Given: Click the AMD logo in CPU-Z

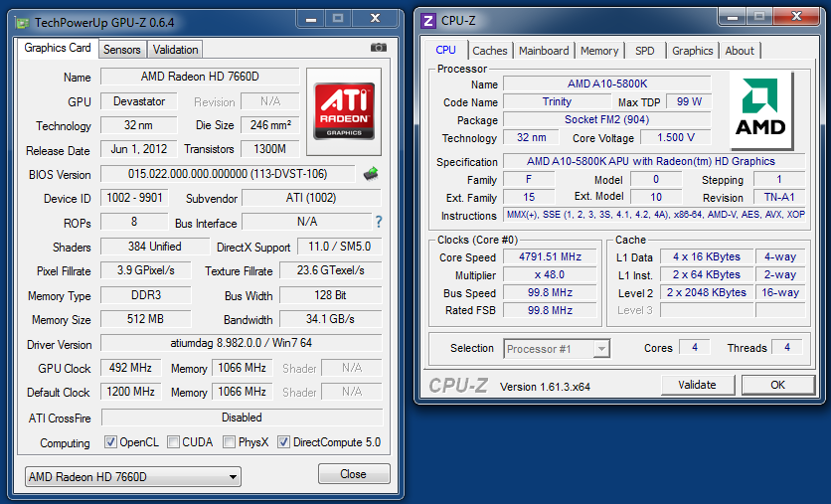Looking at the screenshot, I should click(x=760, y=110).
